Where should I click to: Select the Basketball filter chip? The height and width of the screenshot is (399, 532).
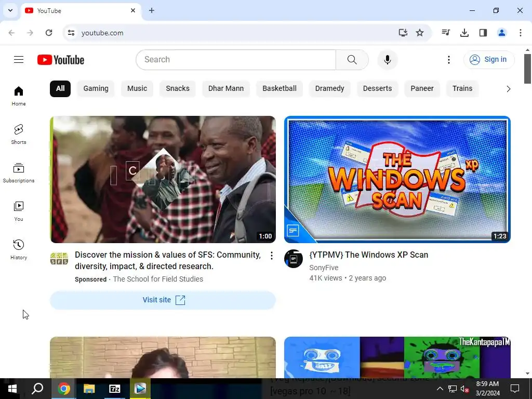click(280, 88)
